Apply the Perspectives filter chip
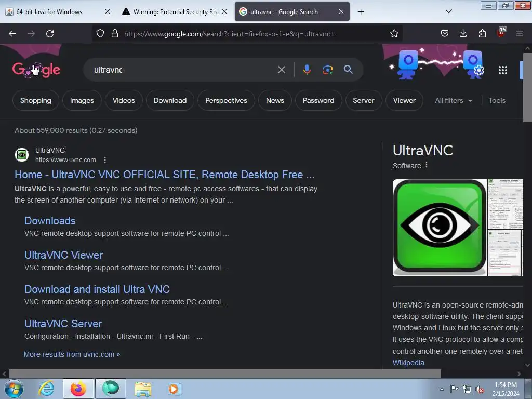 pyautogui.click(x=227, y=100)
